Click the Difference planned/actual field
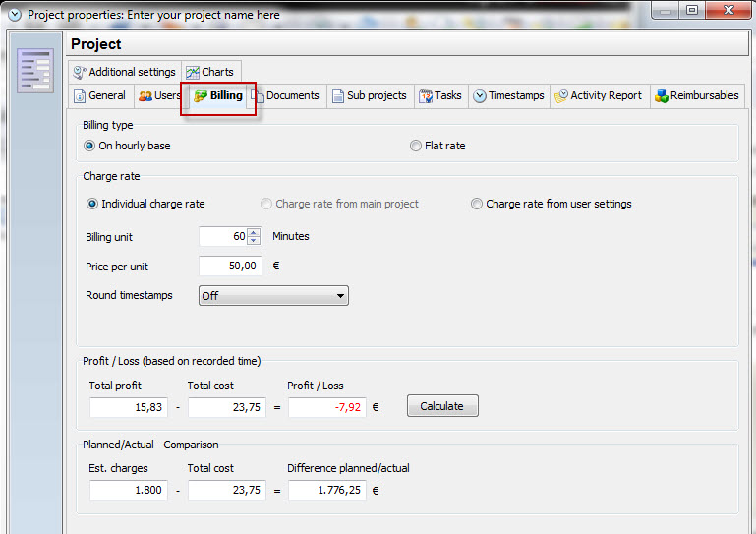This screenshot has width=756, height=534. tap(327, 490)
